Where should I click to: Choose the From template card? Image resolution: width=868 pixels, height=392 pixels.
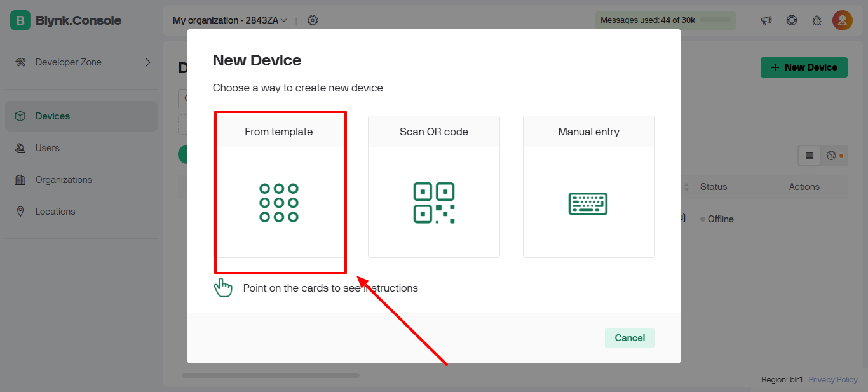(279, 187)
